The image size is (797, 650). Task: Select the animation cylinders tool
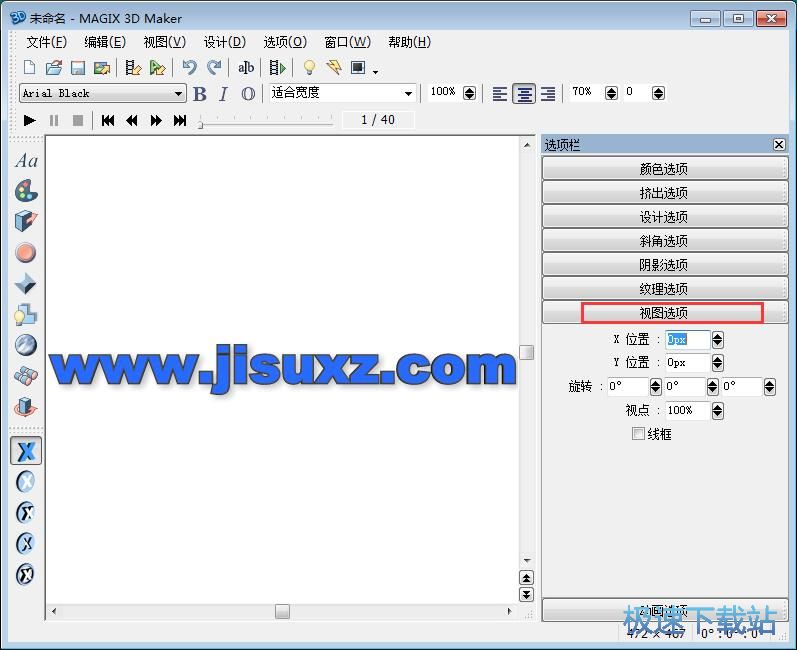click(x=25, y=376)
